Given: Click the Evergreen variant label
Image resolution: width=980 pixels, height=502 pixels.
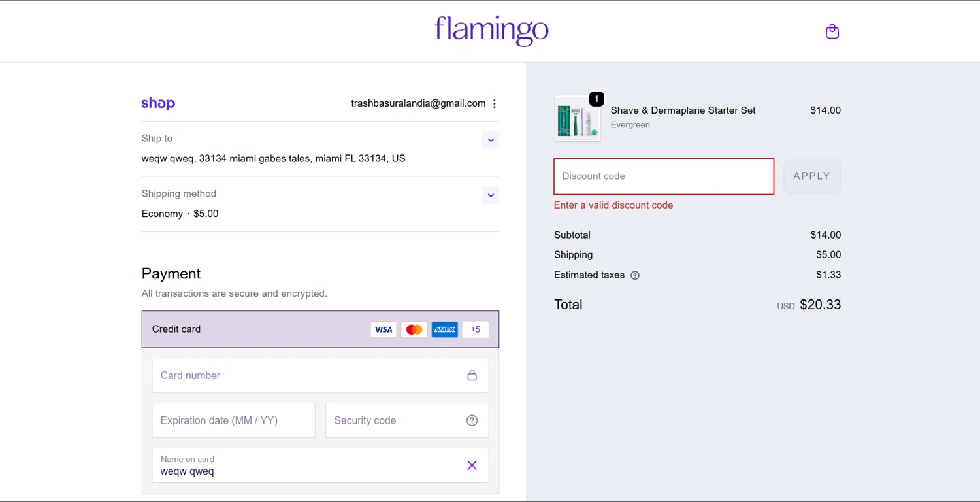Looking at the screenshot, I should coord(630,125).
